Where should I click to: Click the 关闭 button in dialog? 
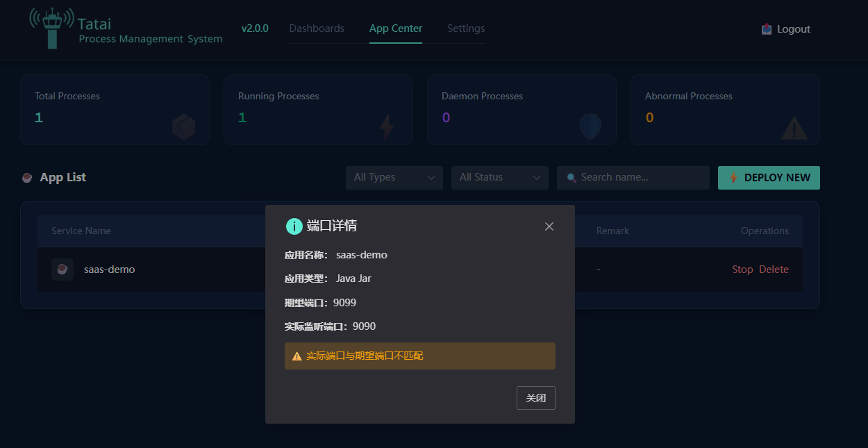coord(536,398)
